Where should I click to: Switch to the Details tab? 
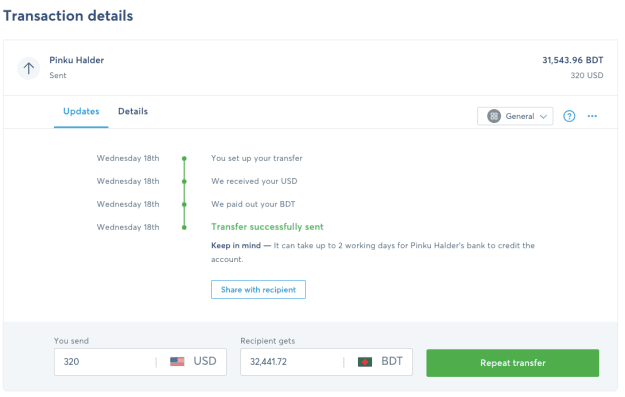click(x=133, y=111)
